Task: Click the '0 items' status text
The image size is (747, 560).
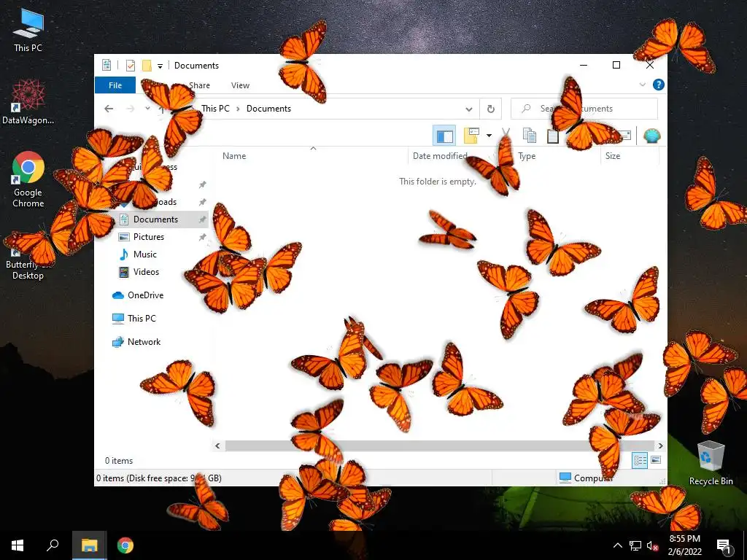Action: [x=119, y=461]
